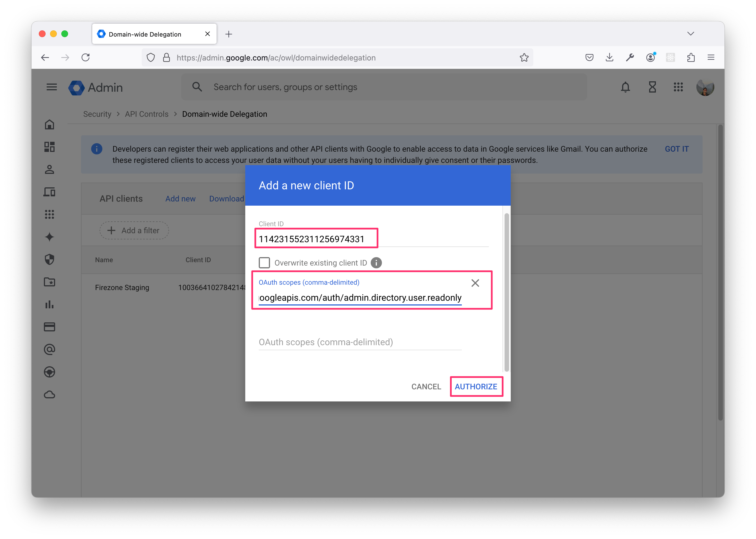Go to API Controls breadcrumb
This screenshot has width=756, height=539.
[147, 114]
